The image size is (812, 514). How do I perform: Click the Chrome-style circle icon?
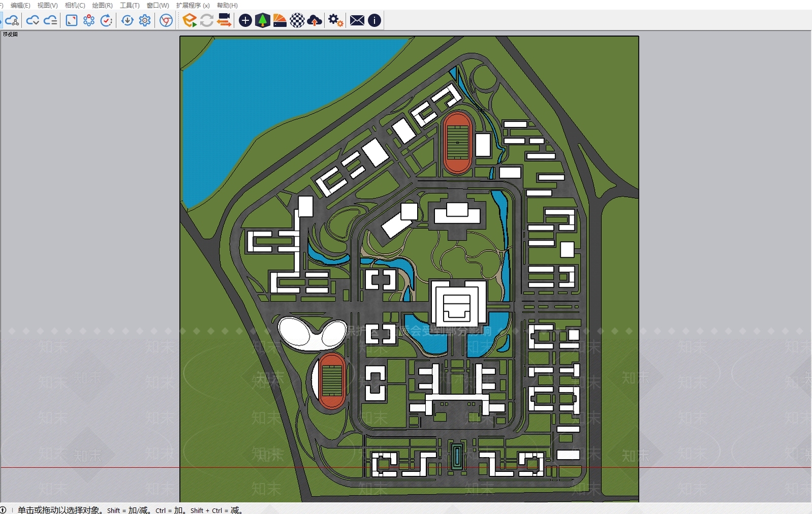(x=166, y=20)
